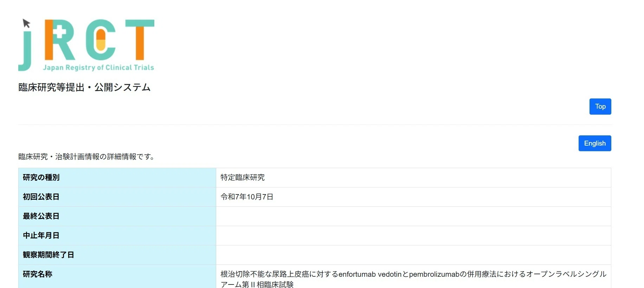This screenshot has height=288, width=644.
Task: Click the jRCT logo image
Action: coord(86,45)
